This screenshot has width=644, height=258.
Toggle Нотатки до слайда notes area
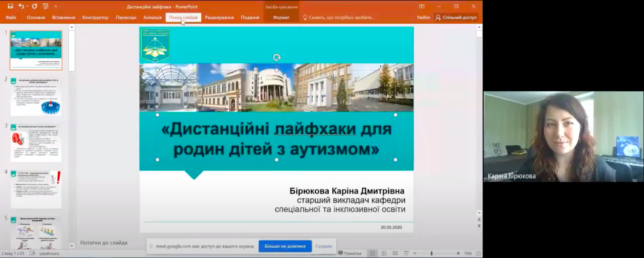pos(104,243)
